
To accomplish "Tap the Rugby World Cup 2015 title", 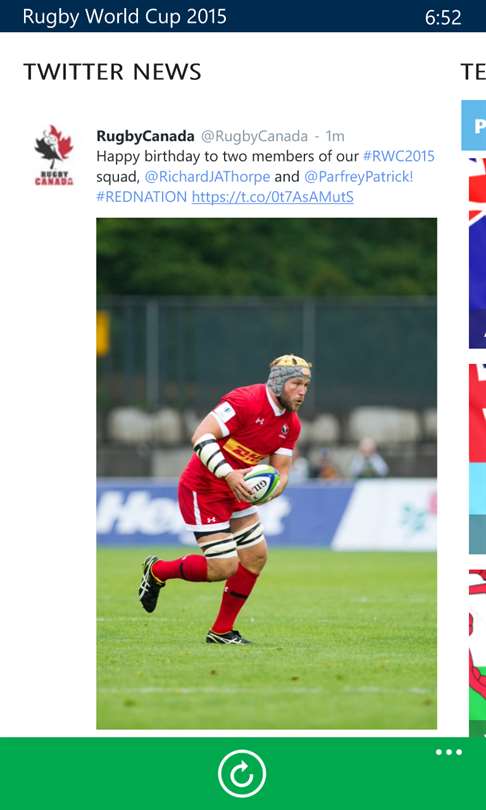I will (124, 17).
